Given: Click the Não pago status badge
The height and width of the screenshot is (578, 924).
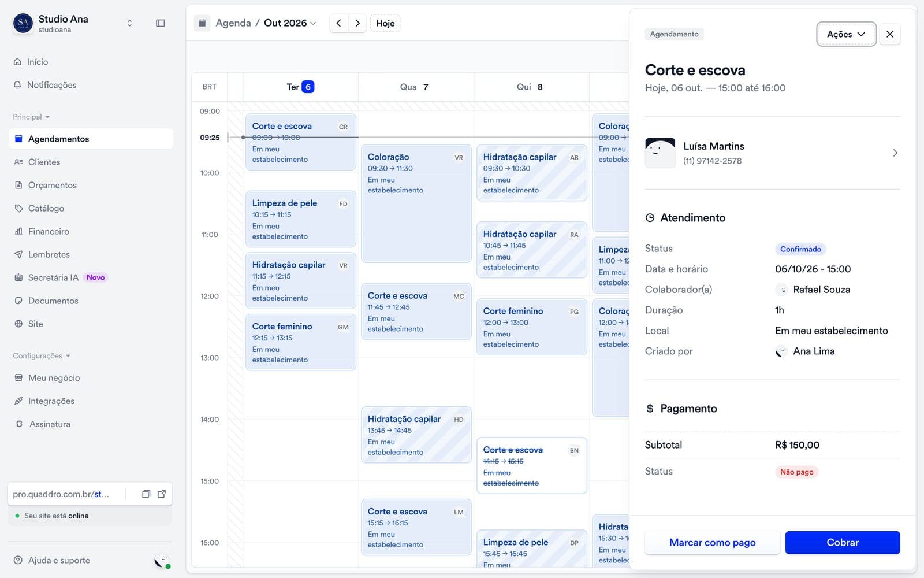Looking at the screenshot, I should (x=796, y=472).
